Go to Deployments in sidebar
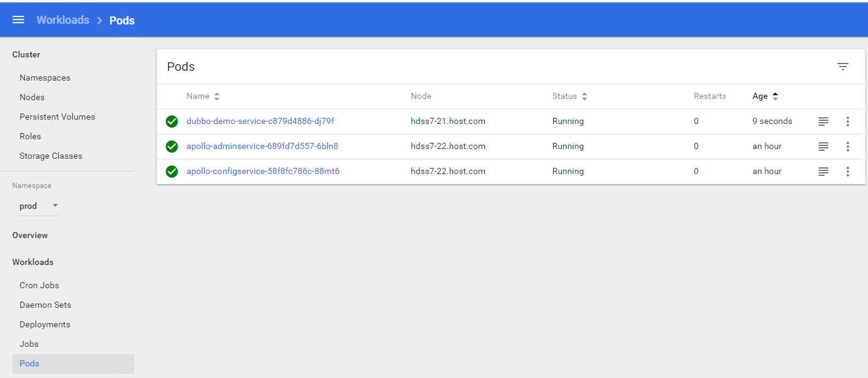 tap(45, 324)
